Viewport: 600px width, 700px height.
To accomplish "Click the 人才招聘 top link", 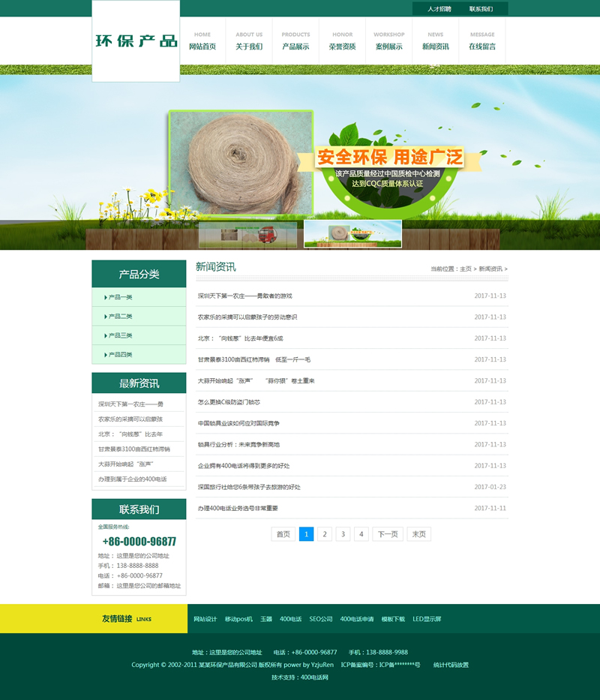I will 439,9.
